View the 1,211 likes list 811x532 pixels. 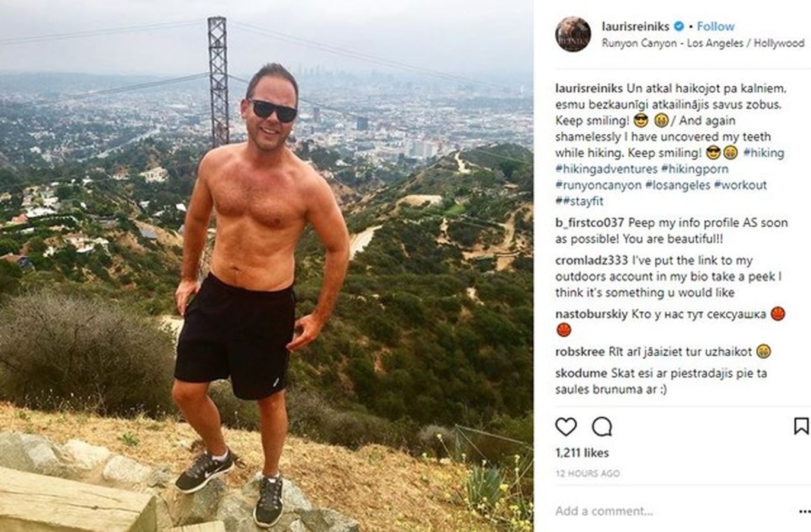pos(582,453)
